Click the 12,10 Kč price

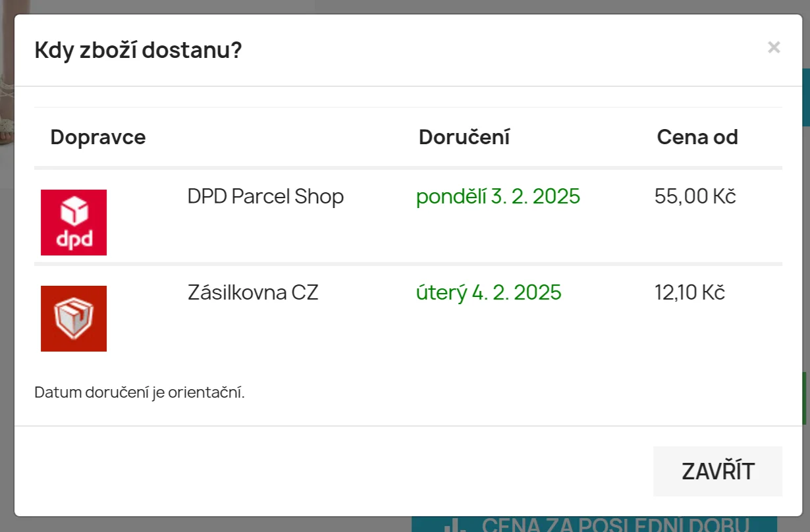(689, 292)
